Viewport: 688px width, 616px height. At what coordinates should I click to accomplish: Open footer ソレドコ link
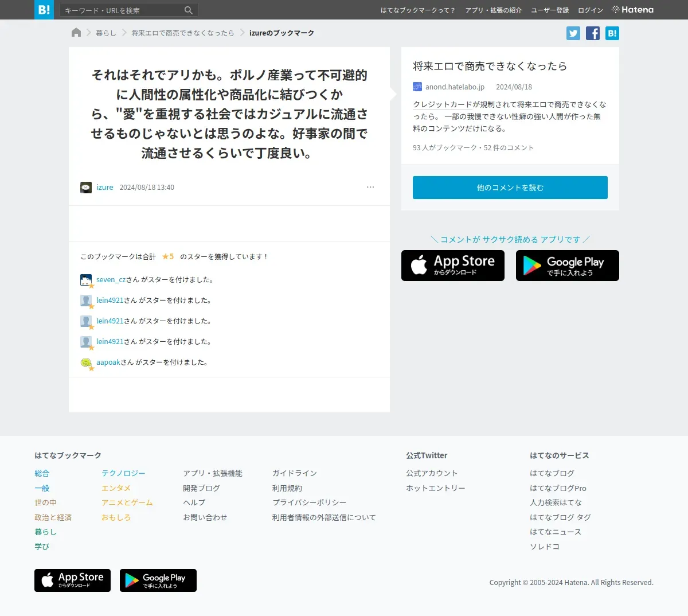tap(545, 547)
